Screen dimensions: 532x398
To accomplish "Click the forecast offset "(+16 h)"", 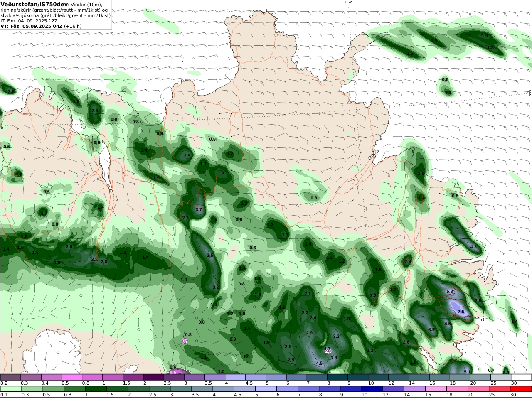I will [x=73, y=26].
